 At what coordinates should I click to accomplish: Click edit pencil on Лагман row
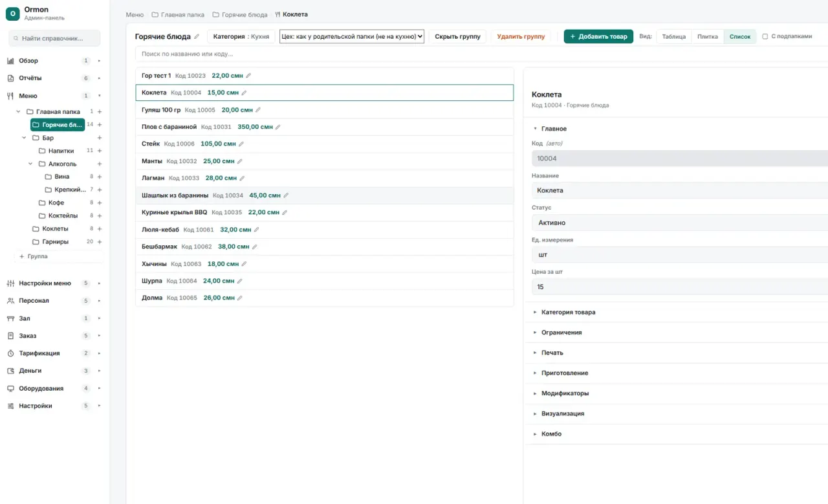242,178
